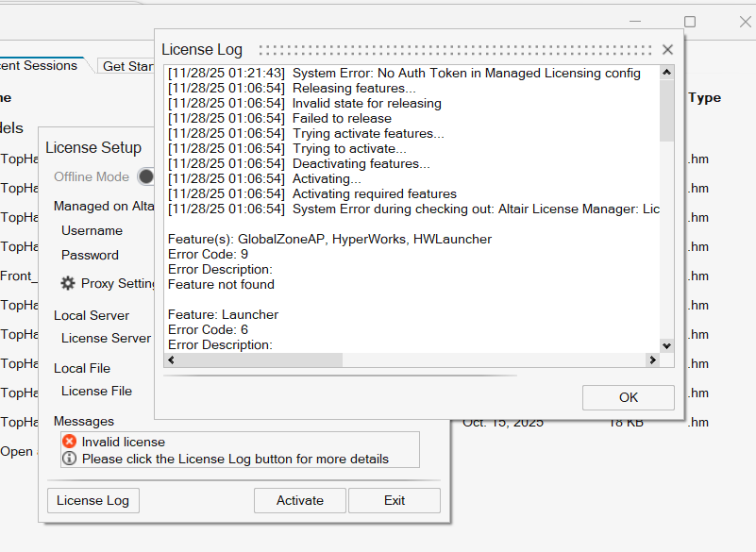Close the License Log dialog

point(667,50)
